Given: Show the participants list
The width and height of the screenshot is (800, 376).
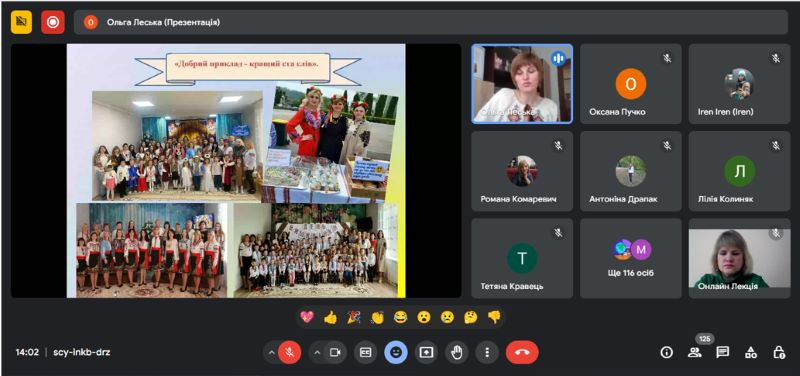Looking at the screenshot, I should coord(694,352).
